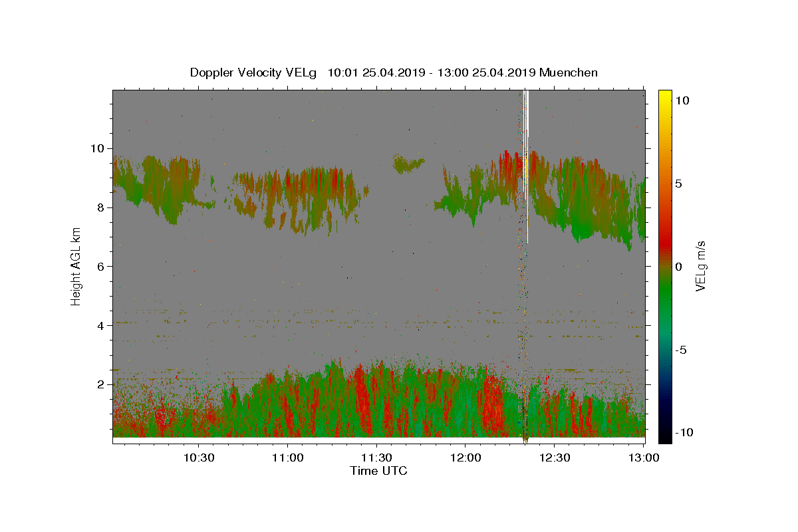Click the 'VELg m/s' colorbar title
The image size is (798, 532).
(700, 266)
